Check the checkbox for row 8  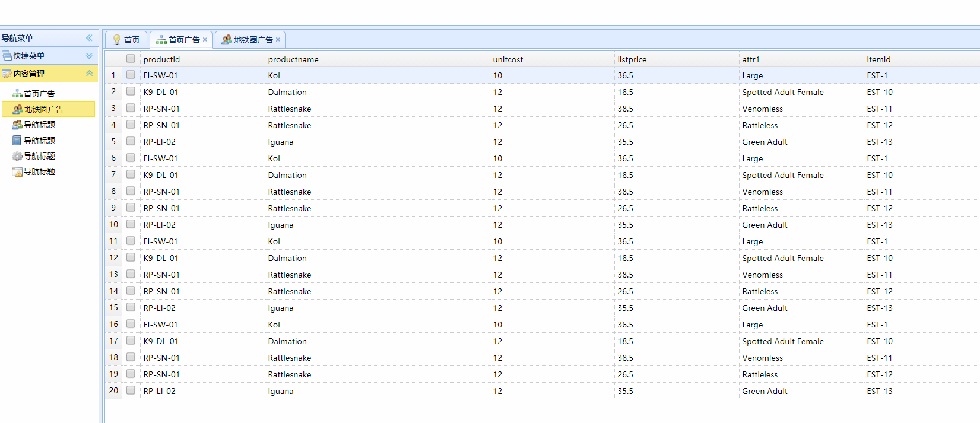(131, 191)
